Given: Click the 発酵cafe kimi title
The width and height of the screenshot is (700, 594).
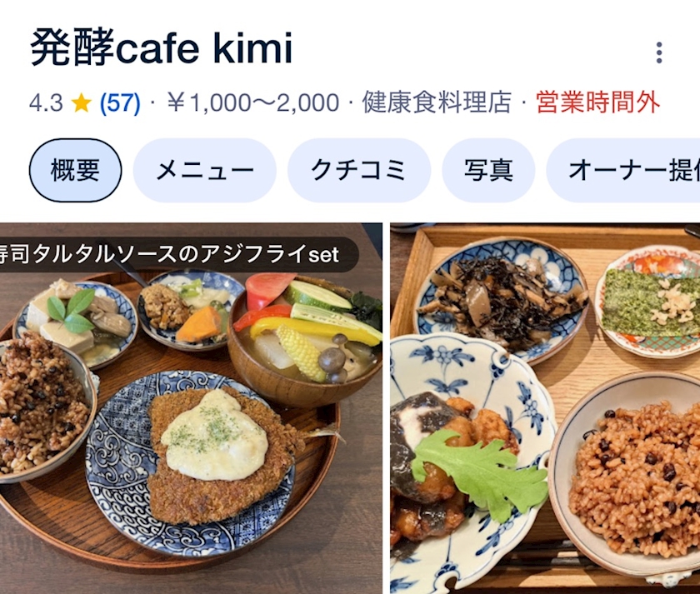Looking at the screenshot, I should click(x=161, y=47).
